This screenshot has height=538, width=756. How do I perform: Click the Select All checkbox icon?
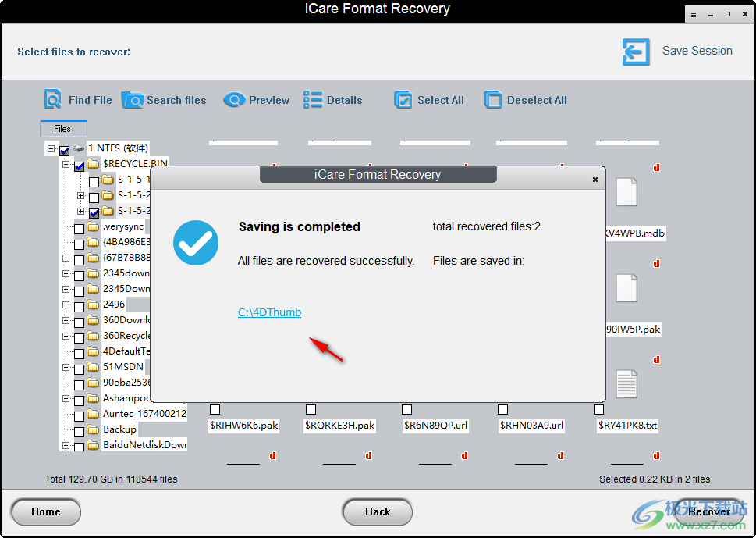tap(403, 100)
